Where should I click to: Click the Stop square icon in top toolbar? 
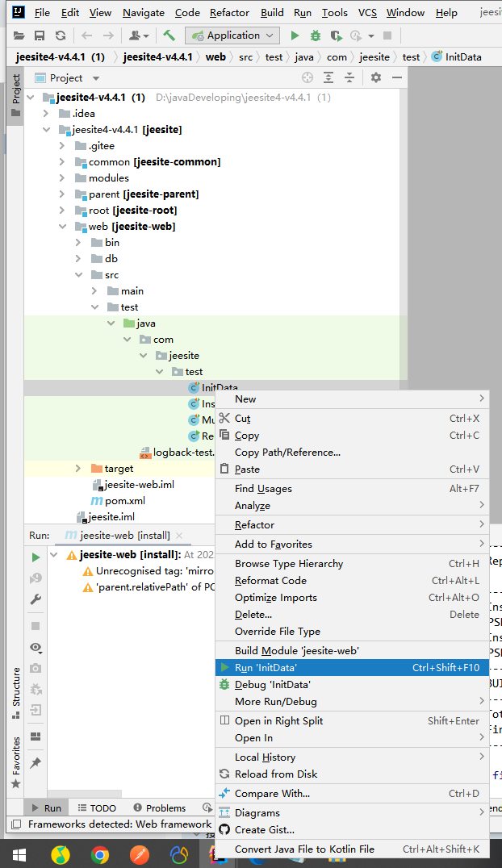pyautogui.click(x=387, y=36)
